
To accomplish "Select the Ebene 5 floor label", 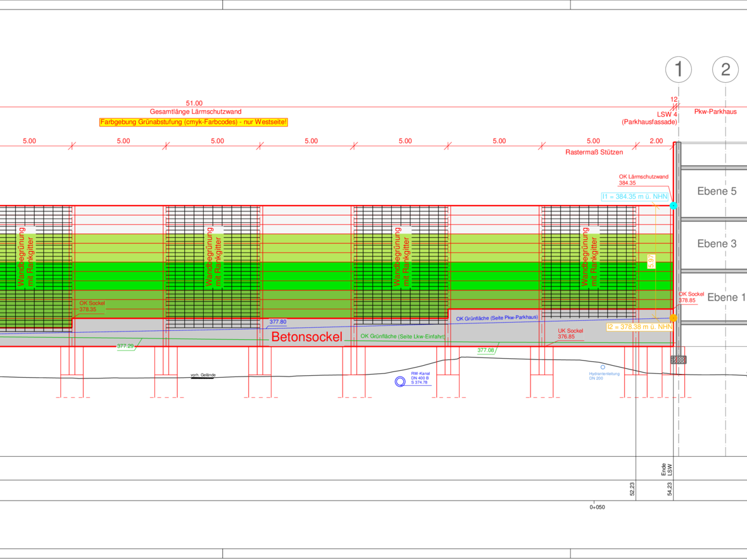I will (x=717, y=191).
